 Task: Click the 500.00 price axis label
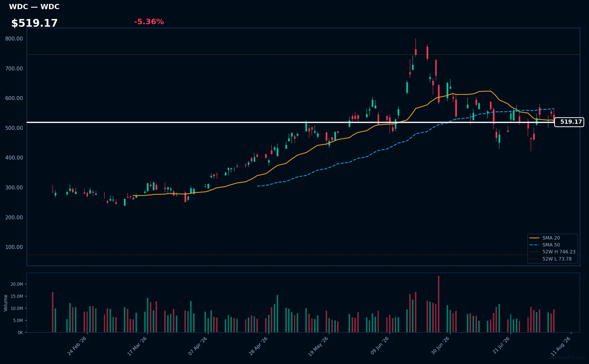14,128
